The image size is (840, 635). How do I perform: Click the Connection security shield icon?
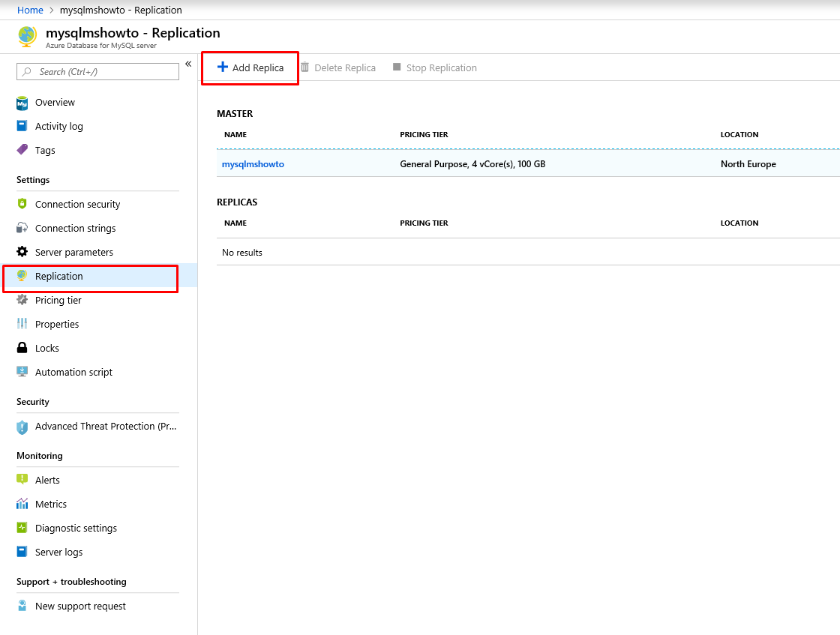pos(22,203)
